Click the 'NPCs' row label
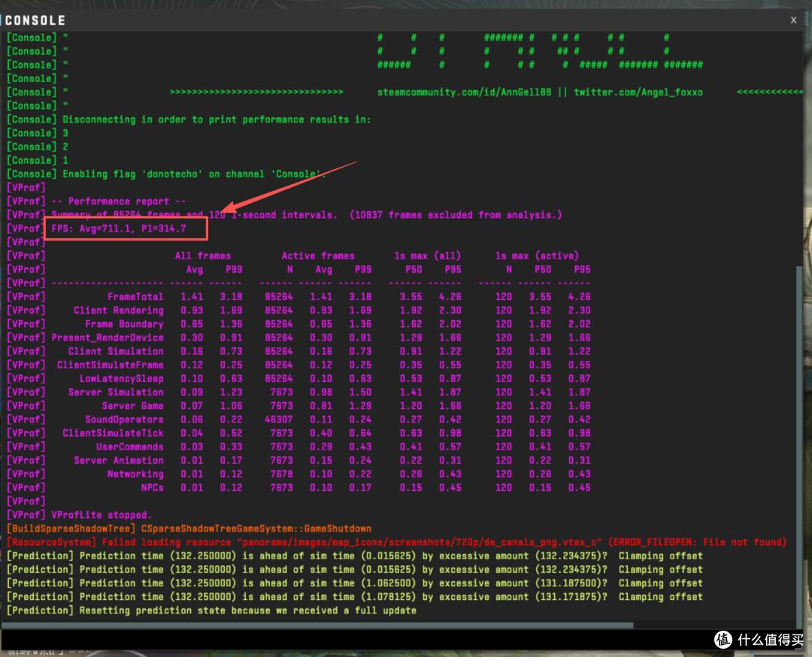 click(152, 488)
